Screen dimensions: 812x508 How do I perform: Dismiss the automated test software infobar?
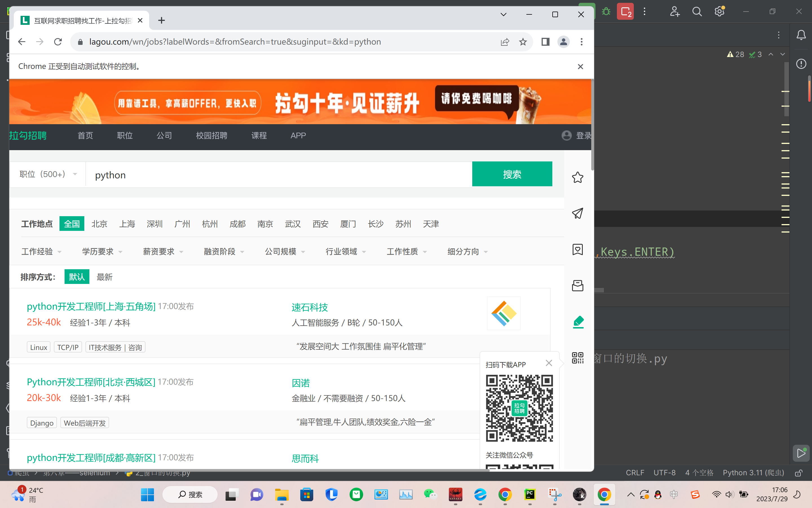[580, 67]
